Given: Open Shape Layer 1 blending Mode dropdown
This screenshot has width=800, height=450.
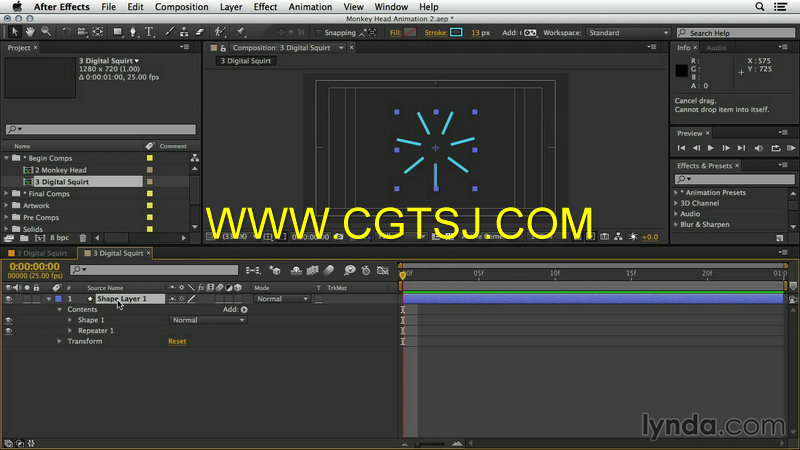Looking at the screenshot, I should 282,299.
